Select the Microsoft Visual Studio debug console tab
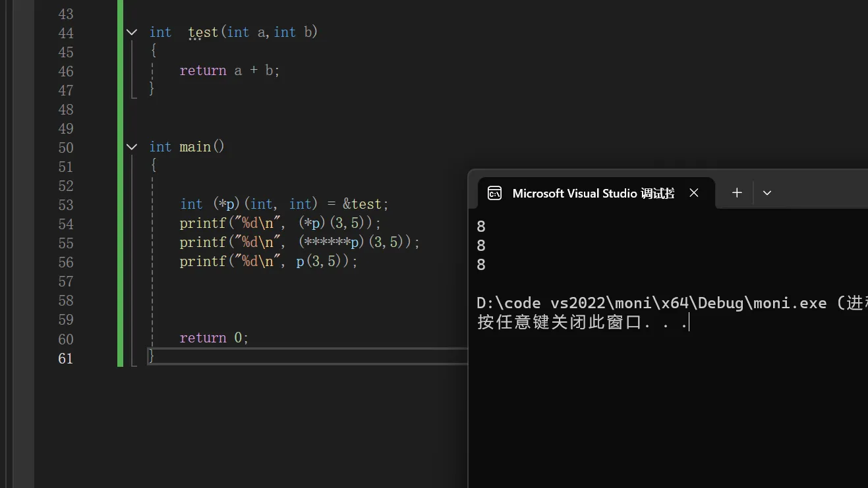The image size is (868, 488). coord(596,193)
